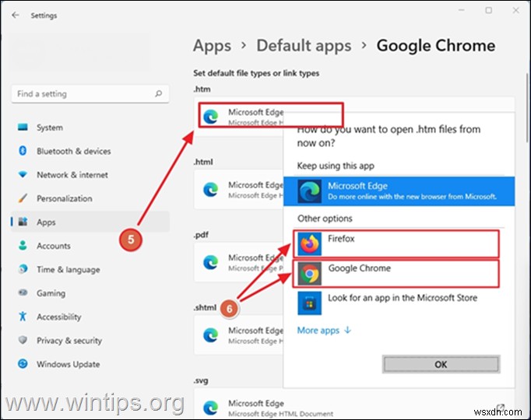Open Bluetooth & devices settings

tap(90, 151)
